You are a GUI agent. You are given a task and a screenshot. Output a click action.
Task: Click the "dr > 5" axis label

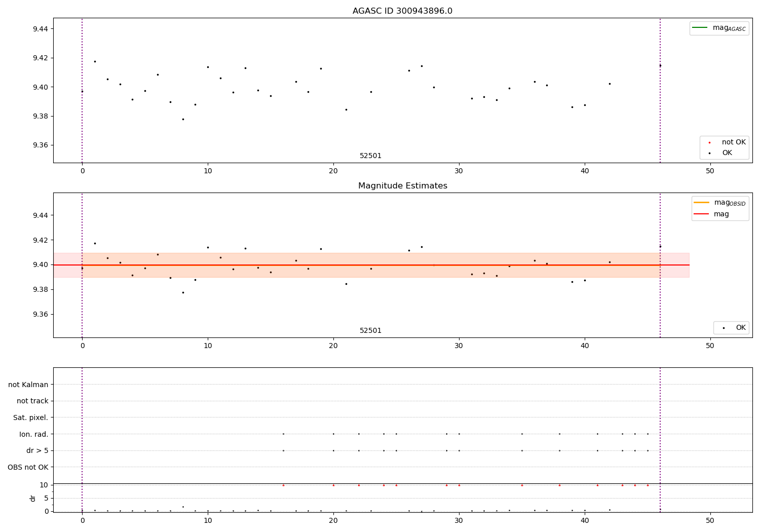point(37,451)
